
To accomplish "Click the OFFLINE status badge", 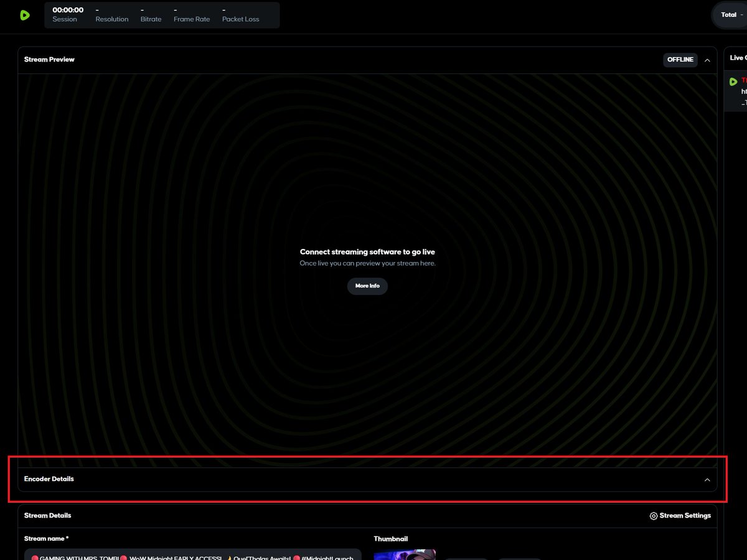I will [x=680, y=60].
